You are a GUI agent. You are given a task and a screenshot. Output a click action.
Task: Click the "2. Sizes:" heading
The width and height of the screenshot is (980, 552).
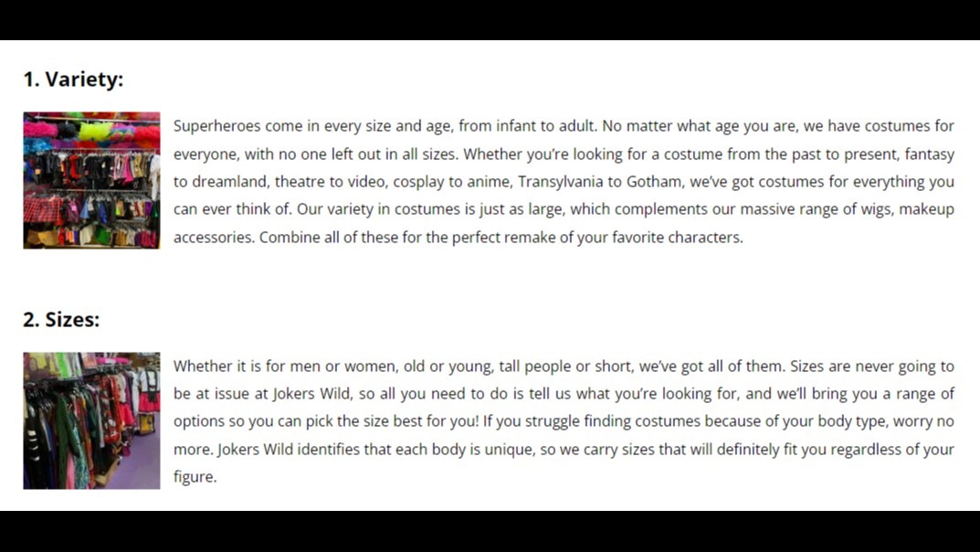[x=61, y=320]
